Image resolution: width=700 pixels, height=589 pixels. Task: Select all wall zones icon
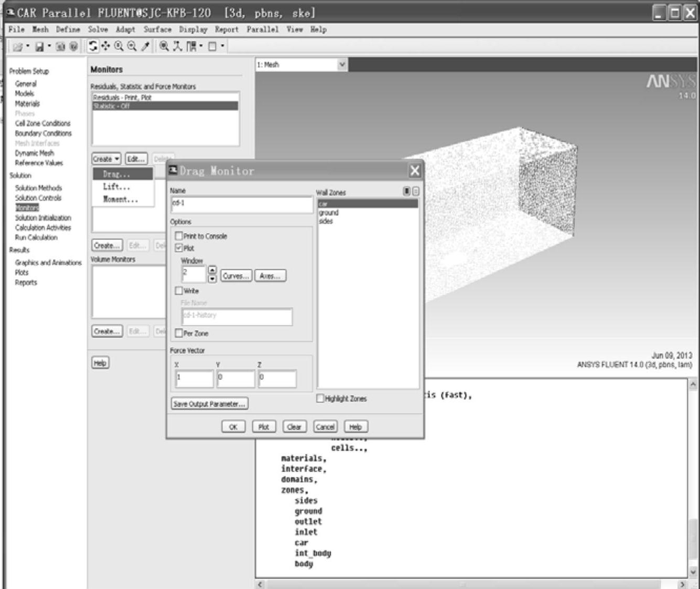pyautogui.click(x=407, y=191)
